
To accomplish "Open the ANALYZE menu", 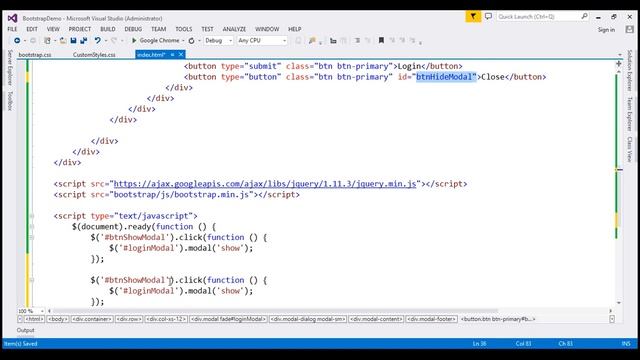I will pyautogui.click(x=234, y=29).
